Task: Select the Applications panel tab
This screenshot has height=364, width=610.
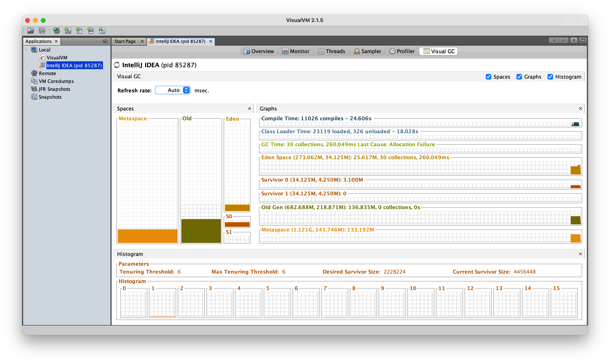Action: [39, 41]
